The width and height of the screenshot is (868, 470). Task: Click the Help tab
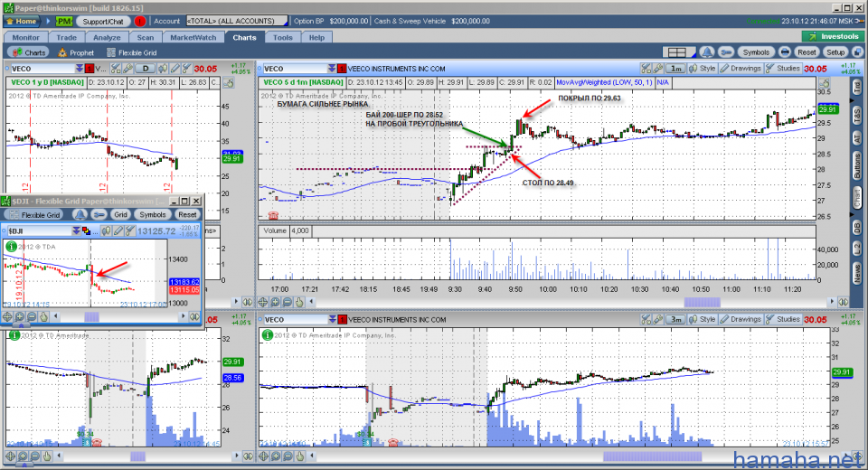coord(316,38)
